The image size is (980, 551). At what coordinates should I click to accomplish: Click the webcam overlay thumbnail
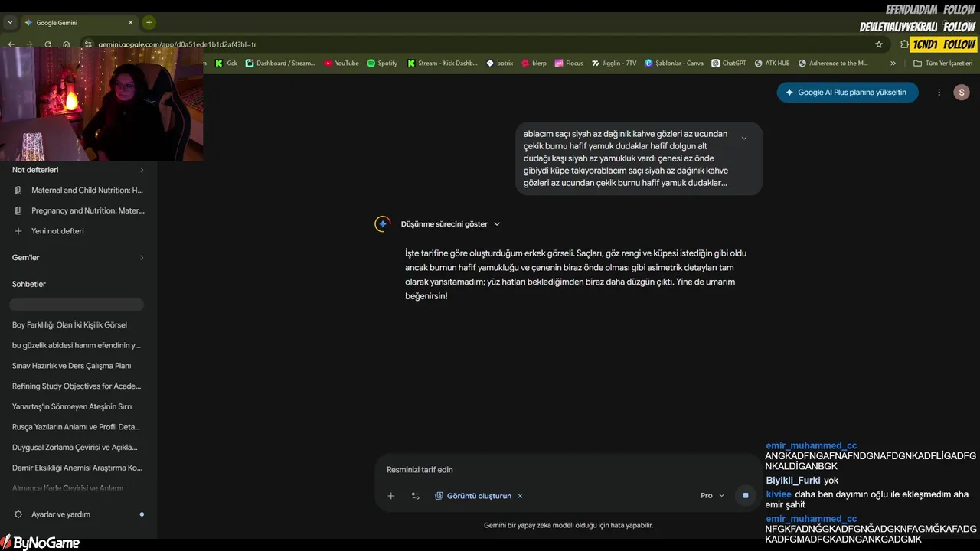[102, 105]
